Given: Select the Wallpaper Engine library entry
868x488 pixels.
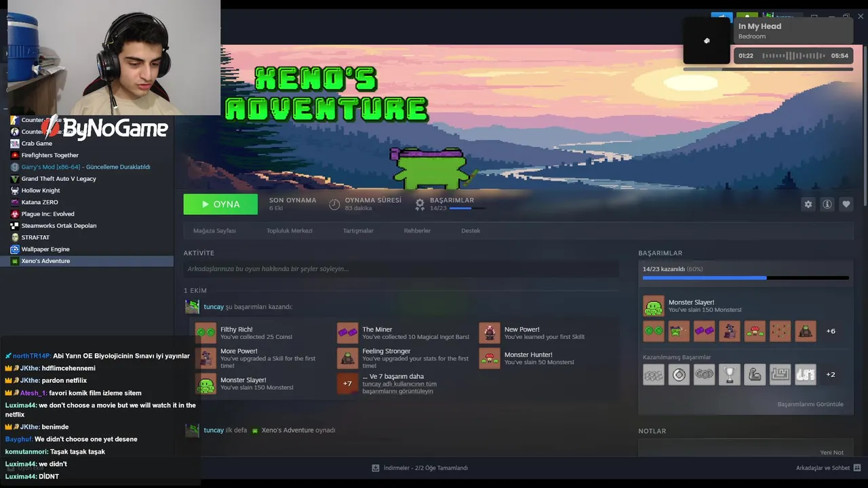Looking at the screenshot, I should tap(87, 249).
